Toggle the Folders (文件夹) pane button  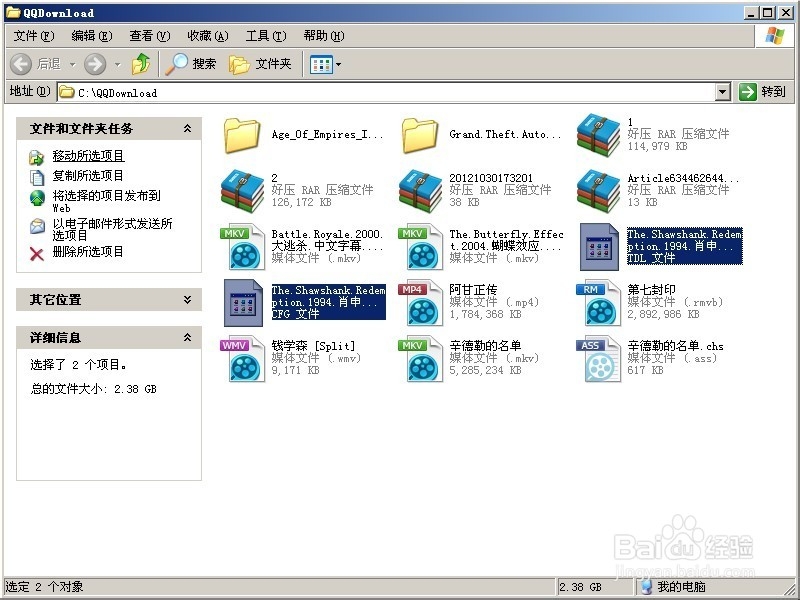[260, 64]
